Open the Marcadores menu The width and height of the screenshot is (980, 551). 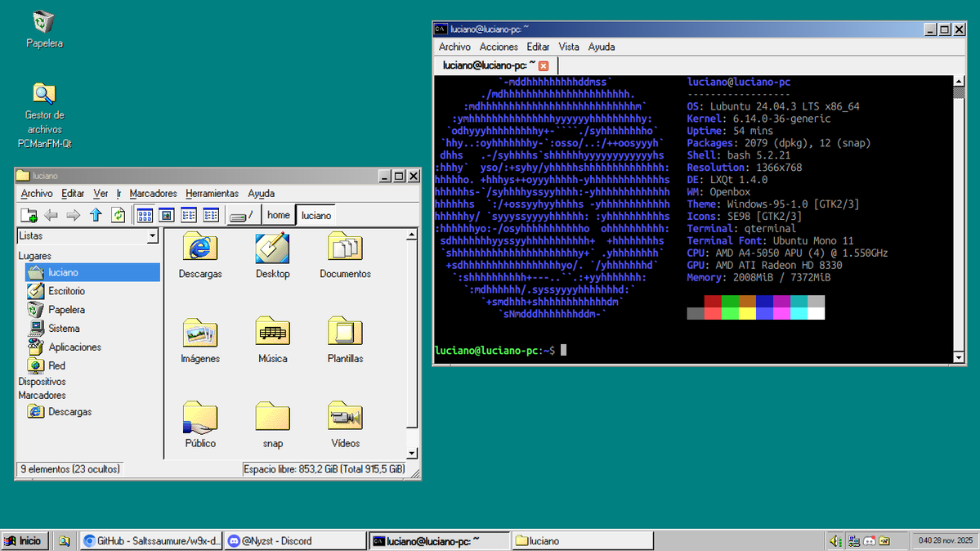pyautogui.click(x=153, y=193)
